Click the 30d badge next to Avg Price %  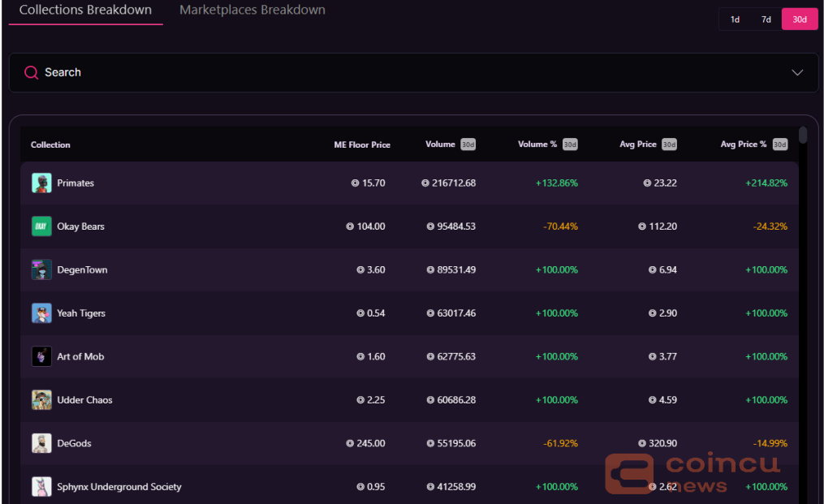[780, 144]
